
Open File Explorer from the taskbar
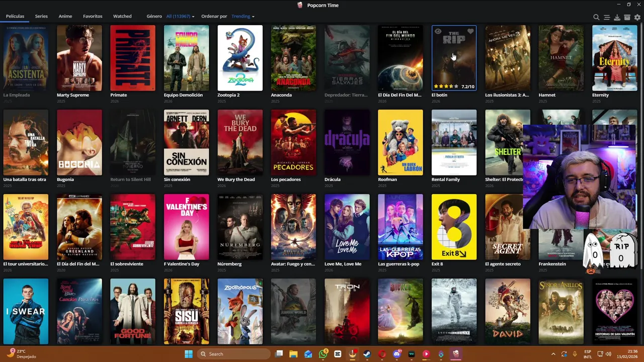293,354
